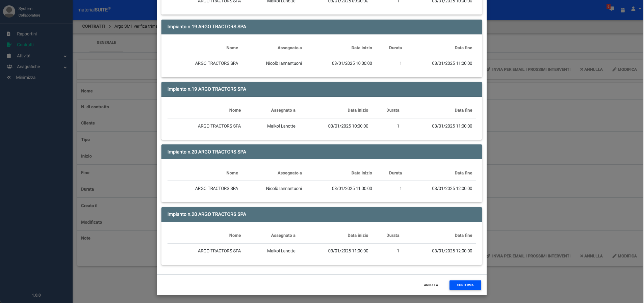Click Data inizio header above Maikol's n.20 row
This screenshot has width=644, height=303.
[x=358, y=236]
